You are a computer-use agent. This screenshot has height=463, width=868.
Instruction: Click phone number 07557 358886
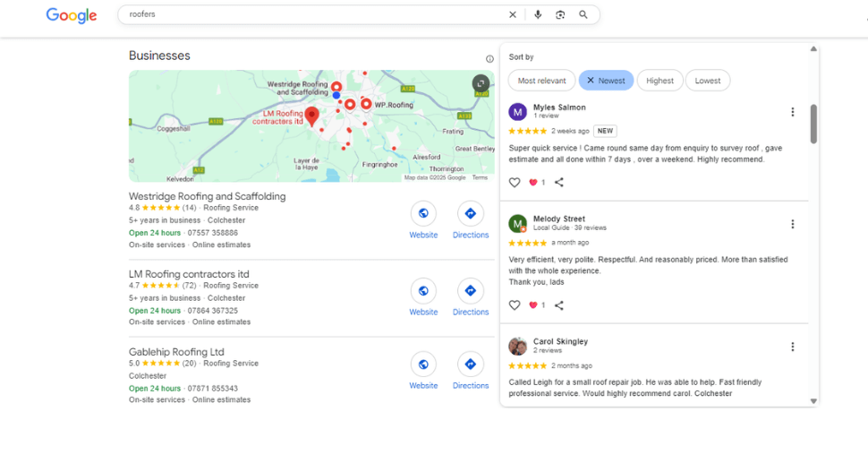(x=213, y=233)
